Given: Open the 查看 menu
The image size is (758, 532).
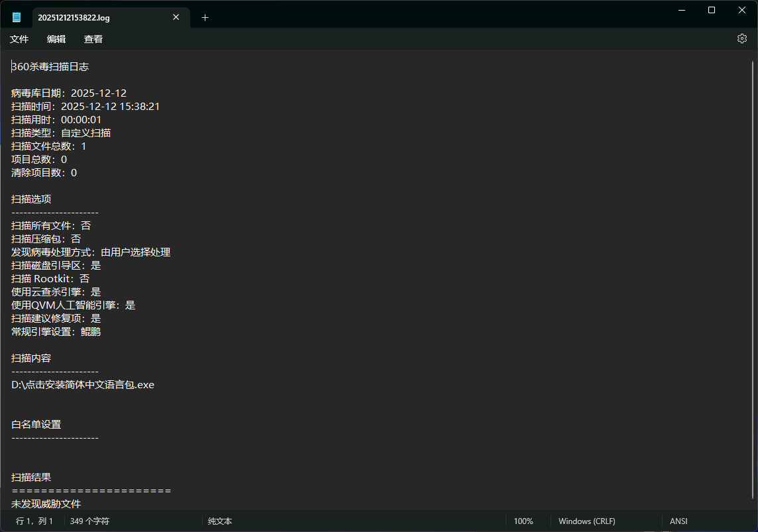Looking at the screenshot, I should pos(93,39).
